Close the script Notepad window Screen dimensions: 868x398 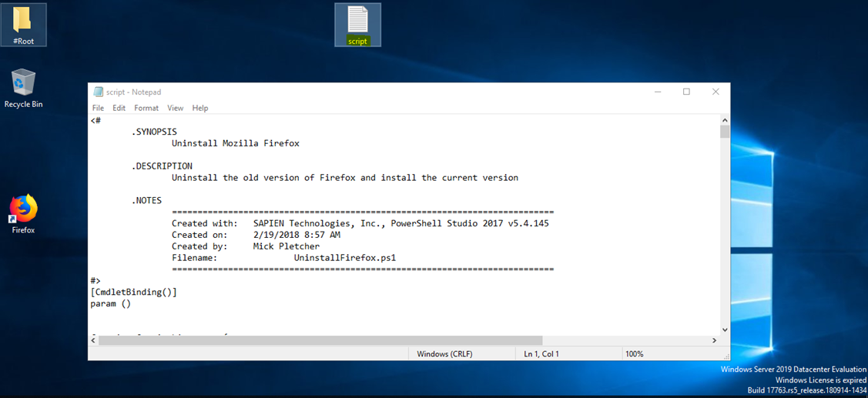pos(716,92)
